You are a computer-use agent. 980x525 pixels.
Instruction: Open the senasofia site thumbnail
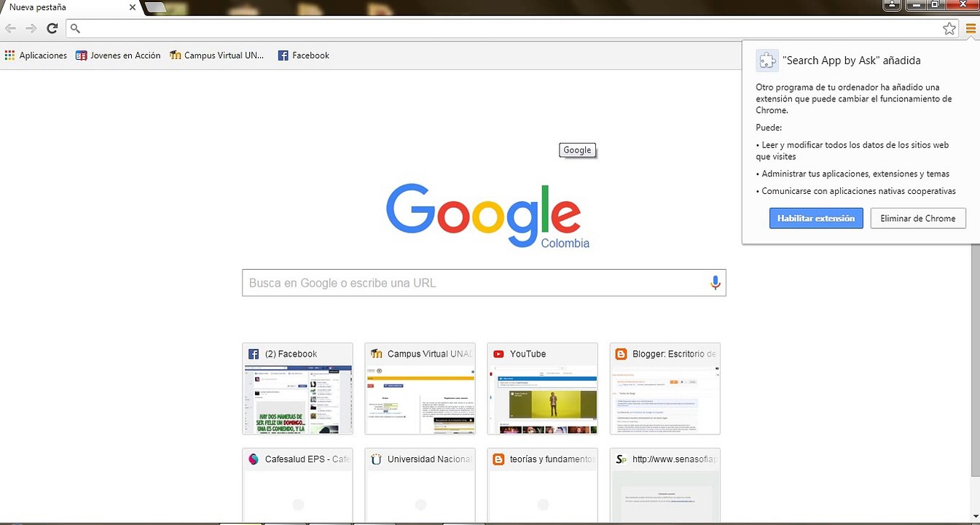[x=665, y=486]
